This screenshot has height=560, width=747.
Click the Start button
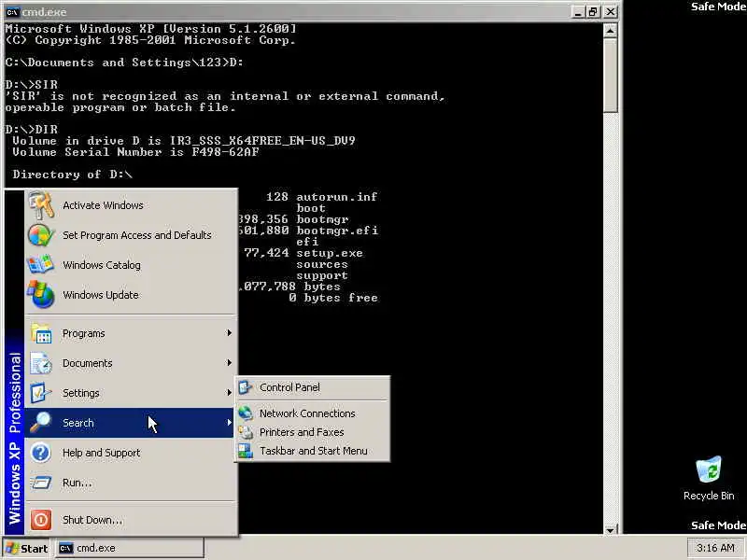point(26,548)
